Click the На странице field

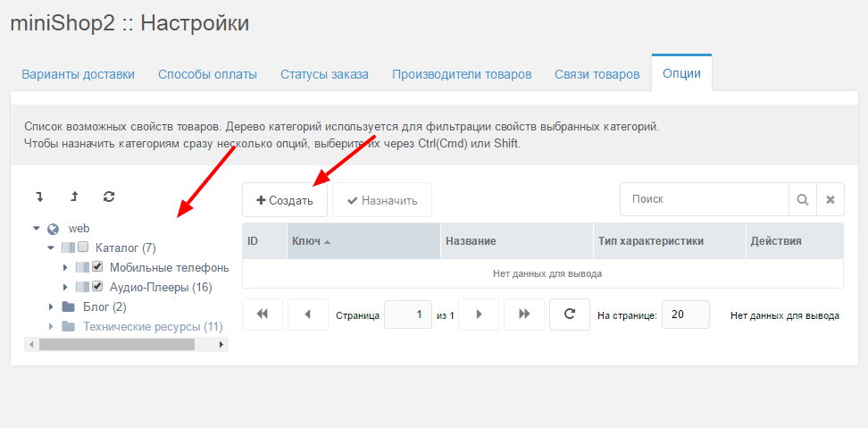pyautogui.click(x=686, y=315)
